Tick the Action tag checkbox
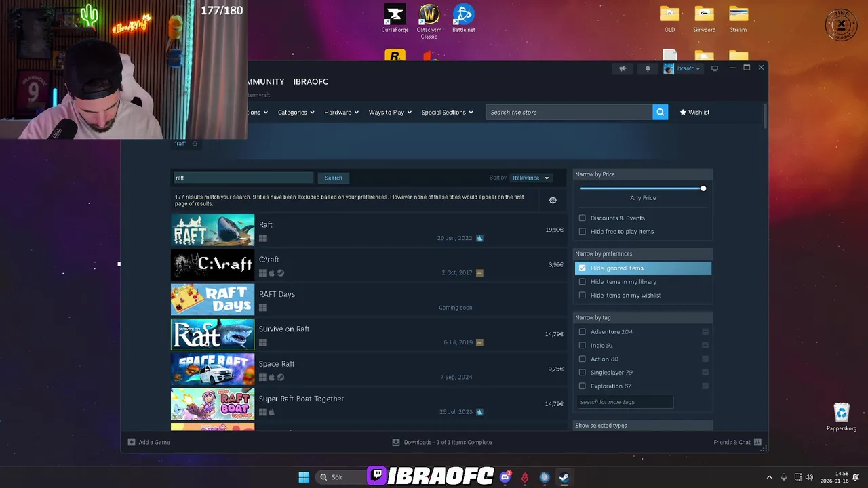The height and width of the screenshot is (488, 868). click(x=582, y=359)
